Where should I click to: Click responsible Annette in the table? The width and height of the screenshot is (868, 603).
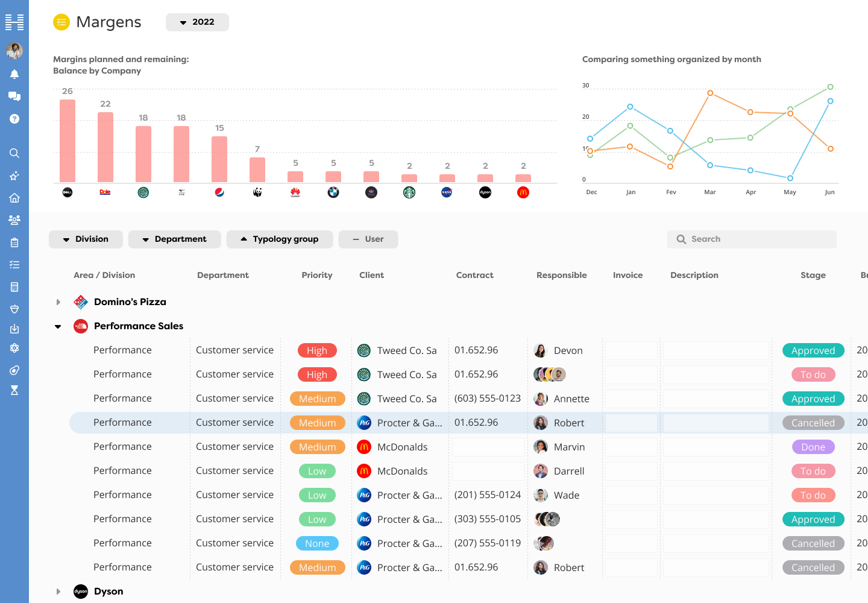click(x=562, y=399)
